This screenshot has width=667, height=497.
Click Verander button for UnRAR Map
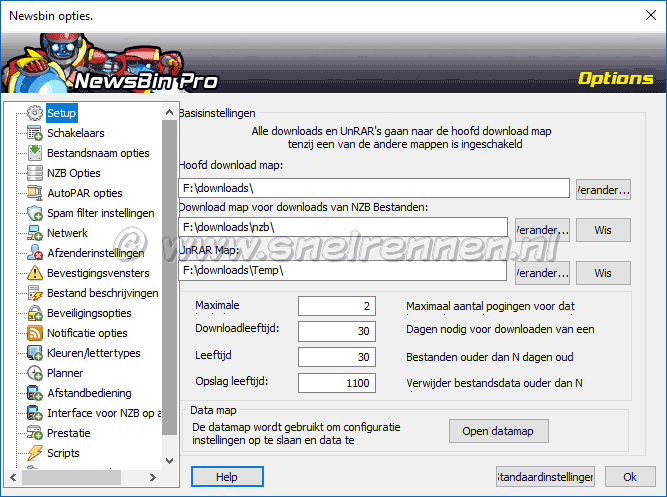tap(542, 273)
